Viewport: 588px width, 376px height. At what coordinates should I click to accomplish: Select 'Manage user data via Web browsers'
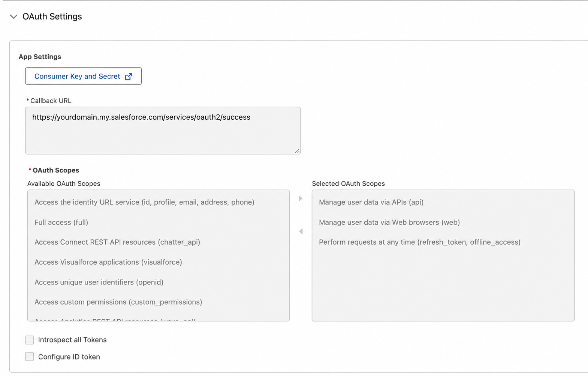[x=389, y=223]
